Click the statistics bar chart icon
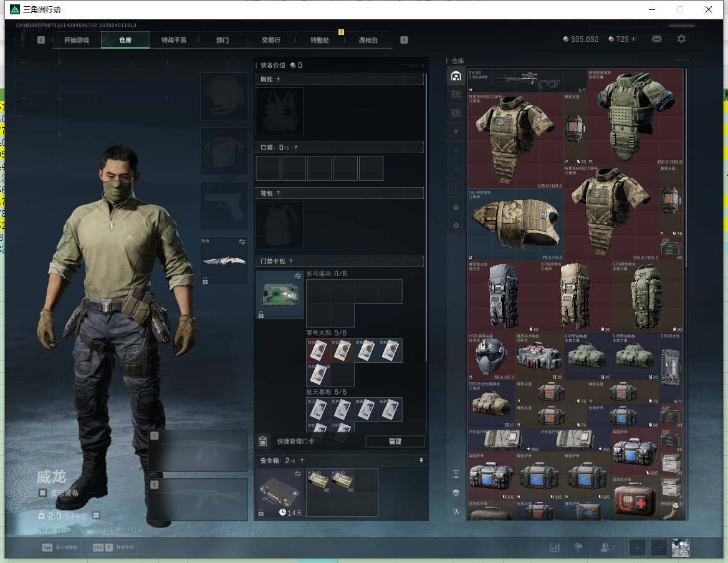Screen dimensions: 728x563 coord(555,547)
